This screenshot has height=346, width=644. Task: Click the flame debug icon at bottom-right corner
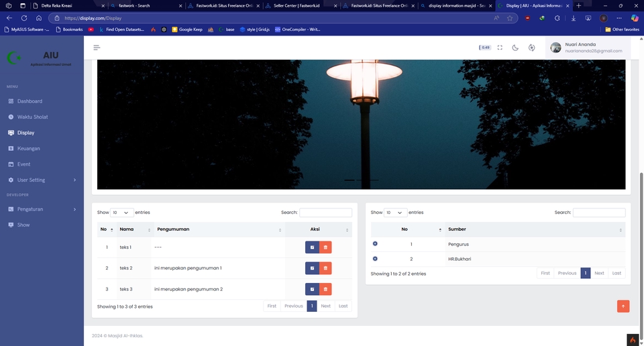(633, 340)
